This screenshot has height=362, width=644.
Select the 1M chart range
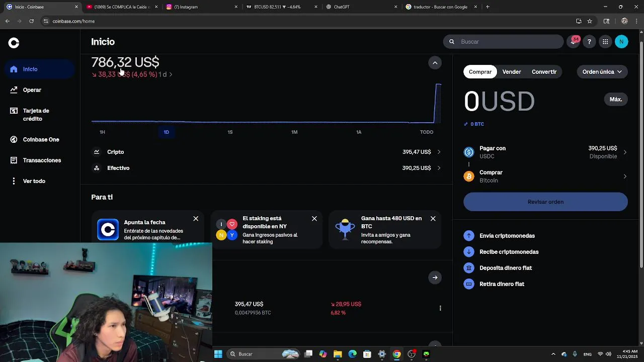click(x=294, y=132)
